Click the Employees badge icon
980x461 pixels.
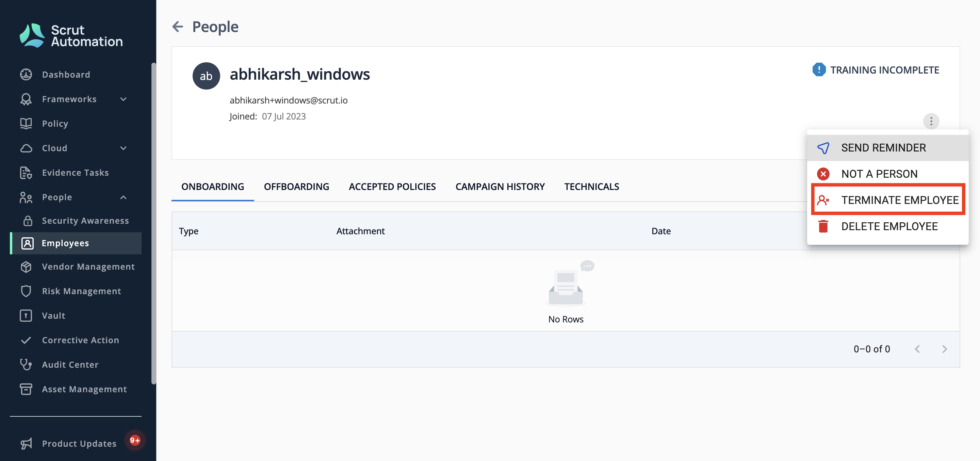pos(27,243)
